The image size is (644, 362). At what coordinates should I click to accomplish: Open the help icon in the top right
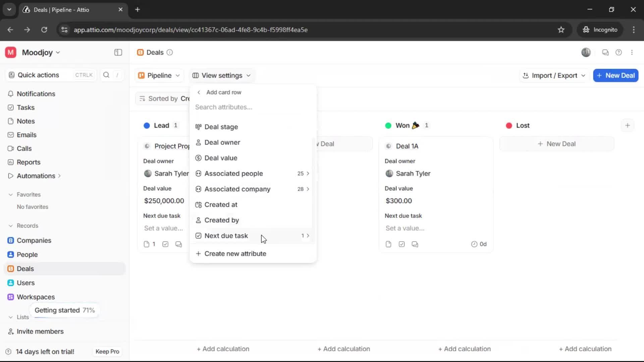coord(619,52)
